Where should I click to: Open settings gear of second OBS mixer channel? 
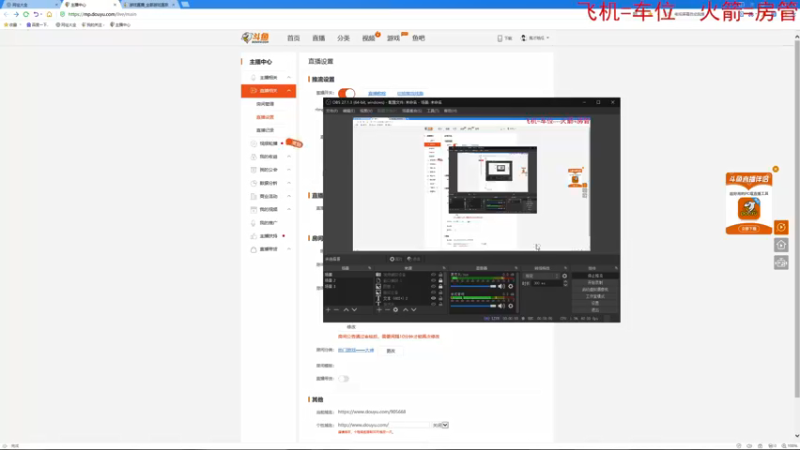(x=511, y=306)
